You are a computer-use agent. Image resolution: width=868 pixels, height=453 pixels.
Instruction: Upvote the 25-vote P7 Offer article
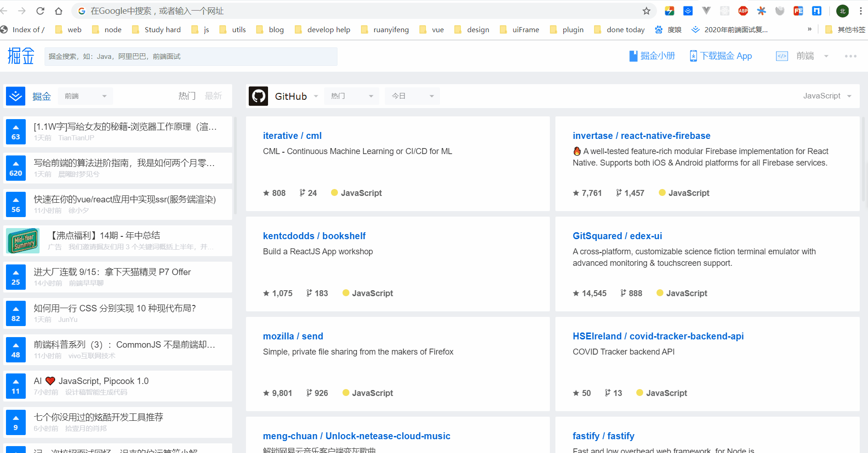pos(16,277)
